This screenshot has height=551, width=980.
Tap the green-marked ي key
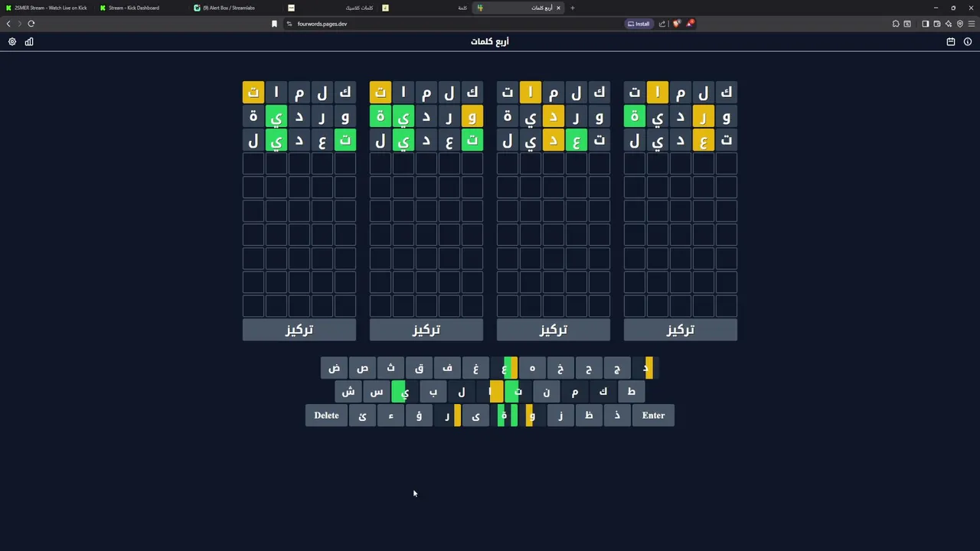[405, 392]
